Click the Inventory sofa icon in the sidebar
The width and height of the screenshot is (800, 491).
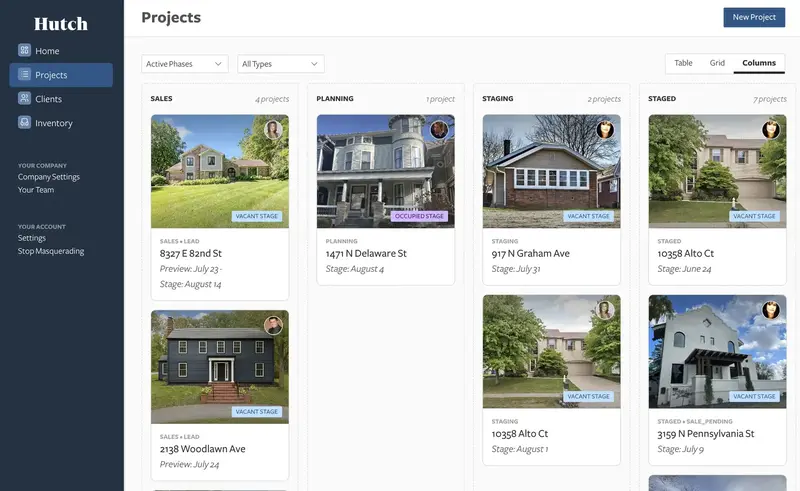(x=24, y=122)
